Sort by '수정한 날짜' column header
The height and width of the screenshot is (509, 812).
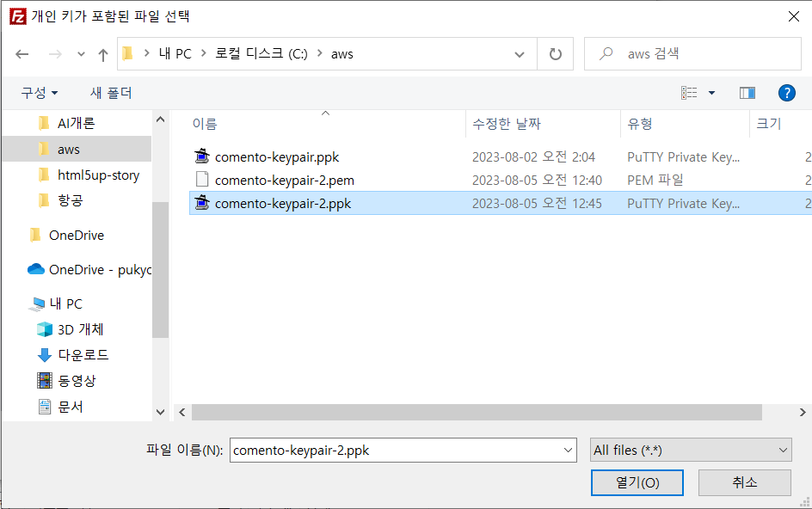pos(507,124)
